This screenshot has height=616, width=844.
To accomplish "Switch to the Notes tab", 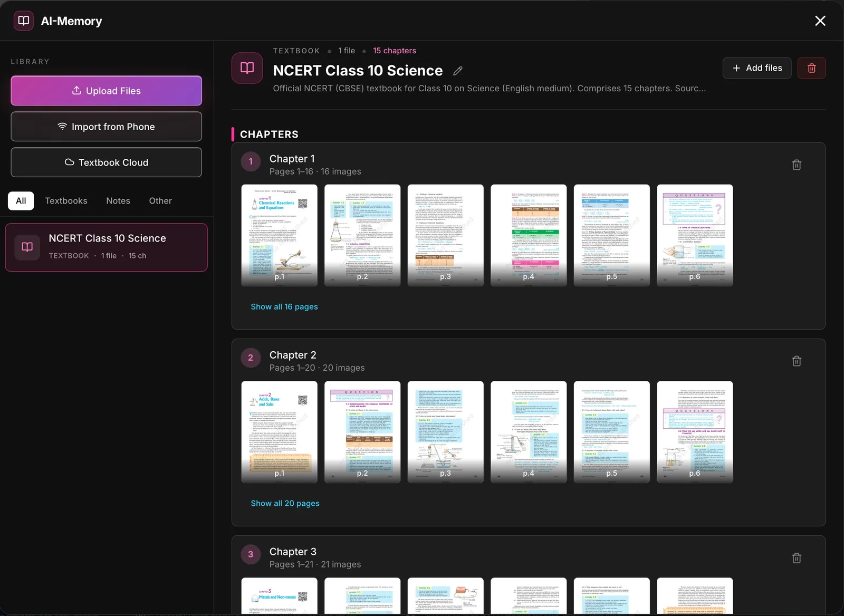I will [x=118, y=201].
